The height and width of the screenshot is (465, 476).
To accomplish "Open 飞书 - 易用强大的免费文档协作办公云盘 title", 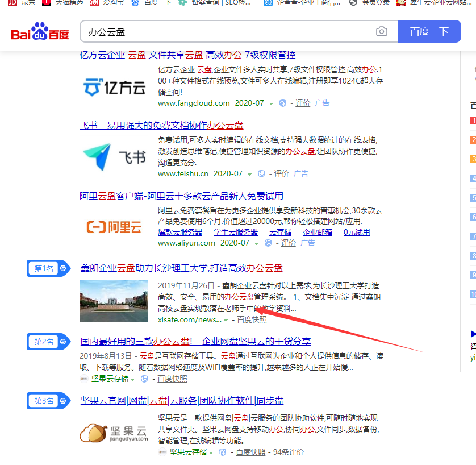I will 161,125.
